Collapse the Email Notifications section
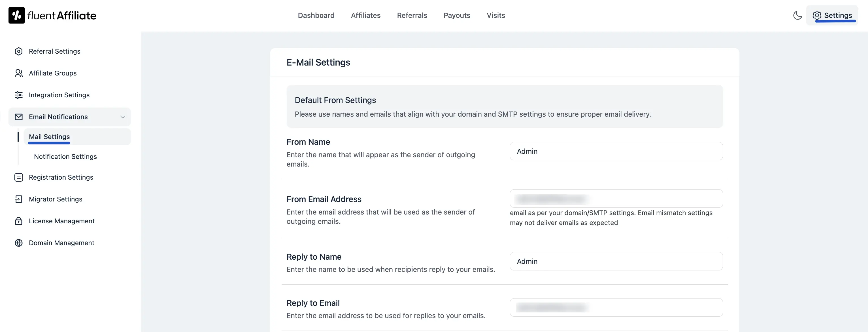 coord(122,117)
